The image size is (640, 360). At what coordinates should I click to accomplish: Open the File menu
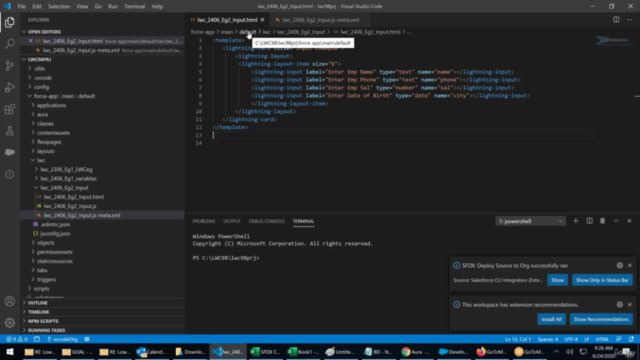coord(22,7)
